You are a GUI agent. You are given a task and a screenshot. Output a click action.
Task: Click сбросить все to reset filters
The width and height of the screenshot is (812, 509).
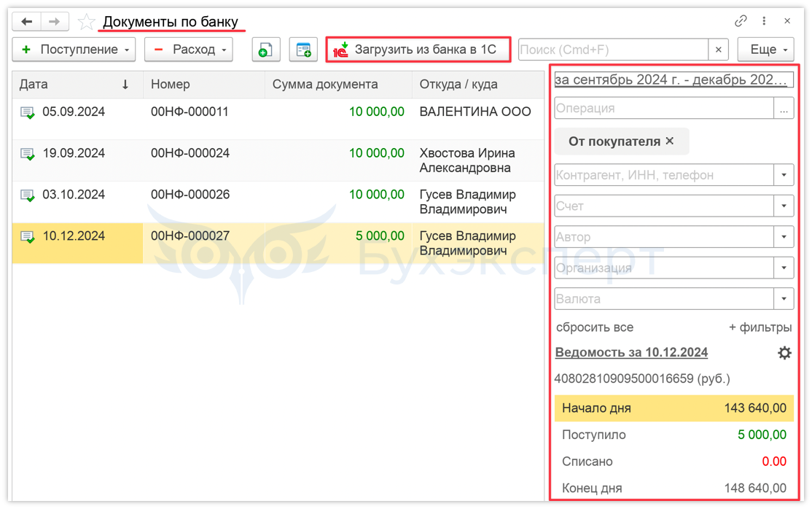click(x=594, y=327)
